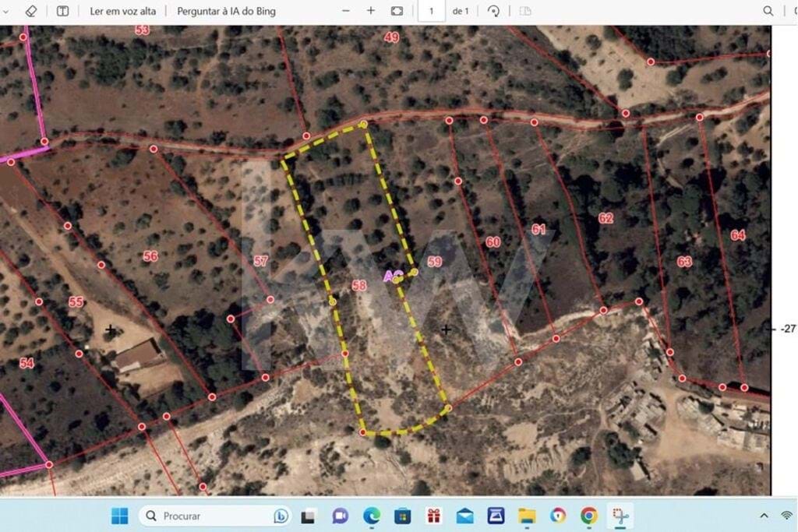This screenshot has width=798, height=532.
Task: Switch to two-page layout view
Action: [x=525, y=11]
